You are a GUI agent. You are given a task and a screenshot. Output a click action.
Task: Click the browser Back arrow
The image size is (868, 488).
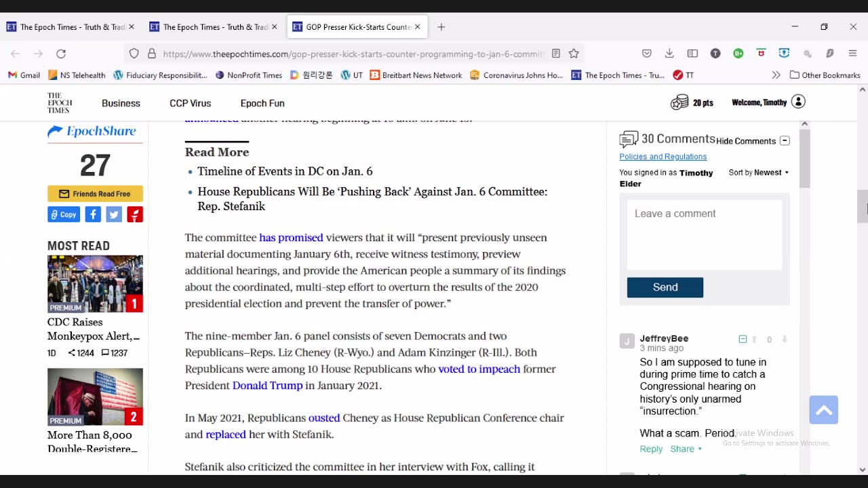(15, 54)
